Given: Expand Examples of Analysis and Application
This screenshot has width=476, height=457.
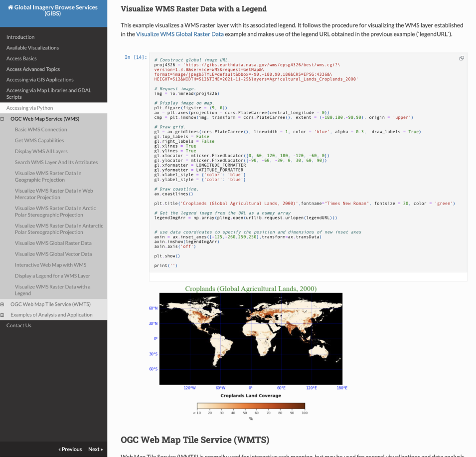Looking at the screenshot, I should 3,314.
